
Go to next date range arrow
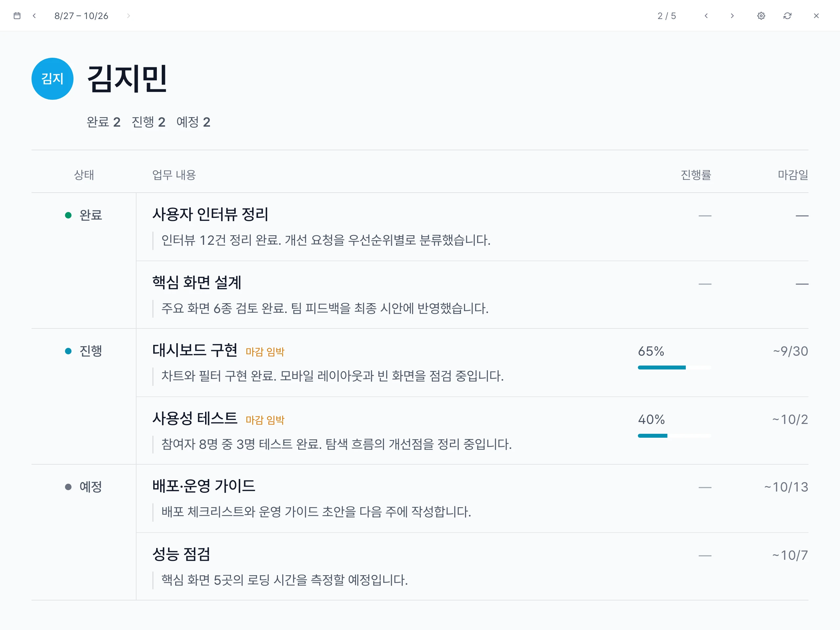(x=128, y=15)
